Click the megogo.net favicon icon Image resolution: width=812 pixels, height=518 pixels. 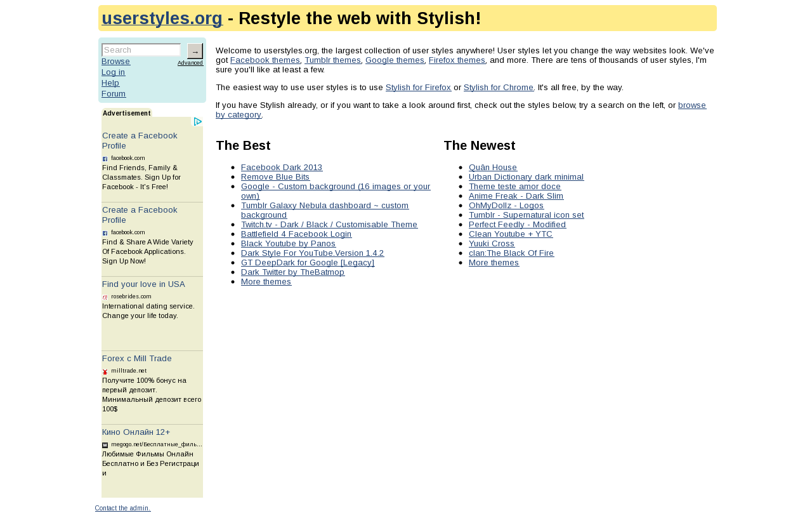point(105,445)
